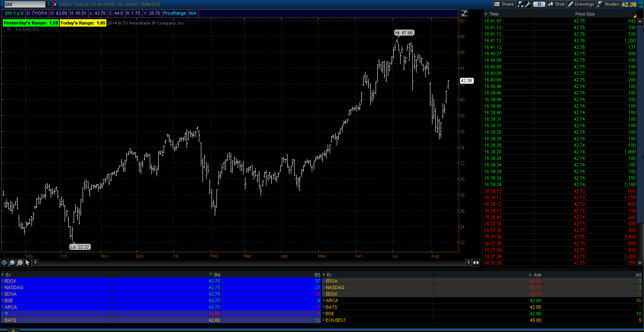
Task: Click the gear dot beside bid Ex header
Action: [x=2, y=275]
